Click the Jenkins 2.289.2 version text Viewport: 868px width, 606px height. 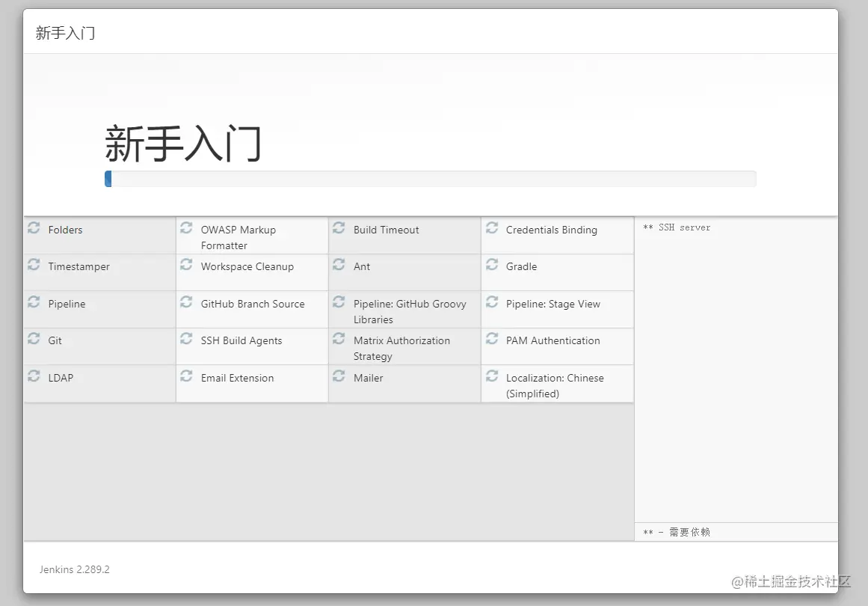[75, 569]
